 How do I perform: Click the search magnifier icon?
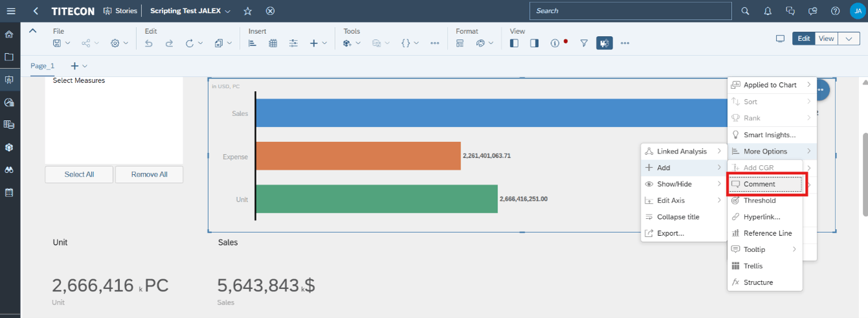click(746, 11)
